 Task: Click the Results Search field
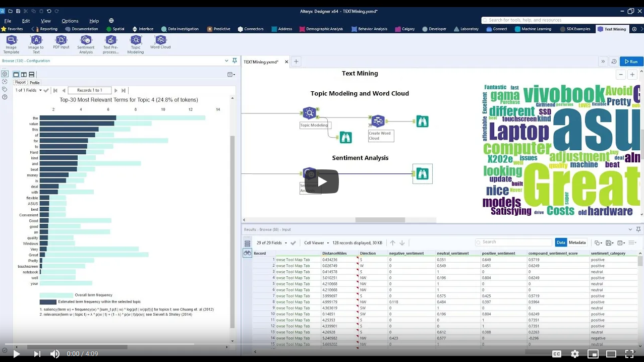coord(513,243)
